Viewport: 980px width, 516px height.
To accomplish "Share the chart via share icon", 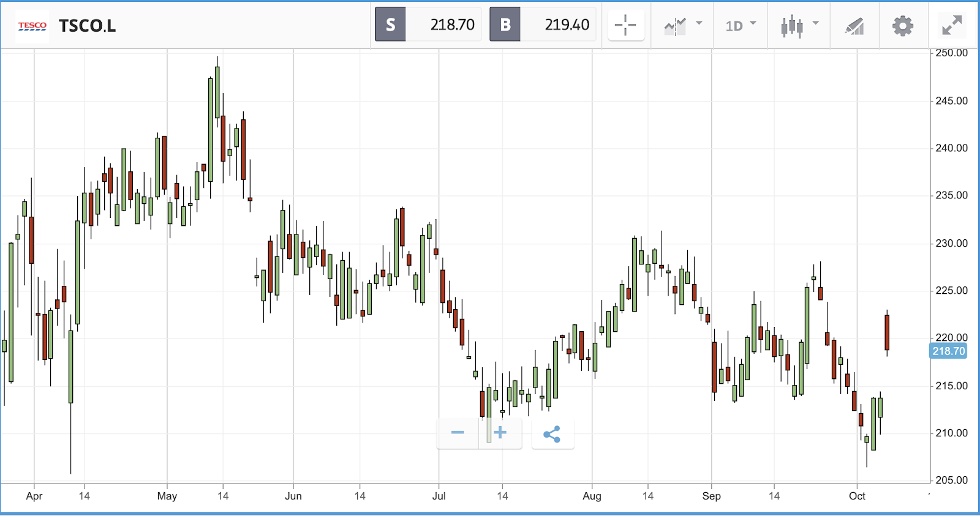I will click(x=552, y=434).
